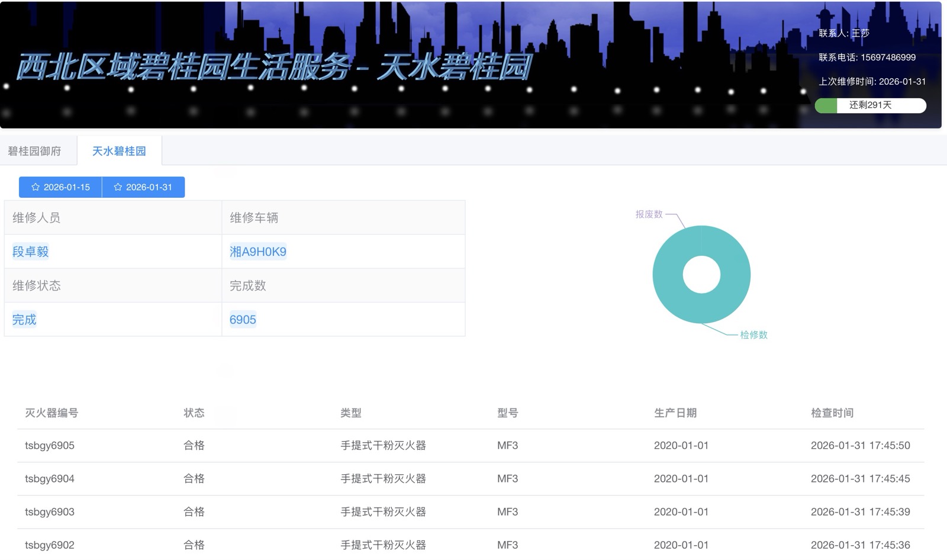This screenshot has width=947, height=560.
Task: Click 上次维修时间: 2026-01-31 text
Action: [872, 82]
